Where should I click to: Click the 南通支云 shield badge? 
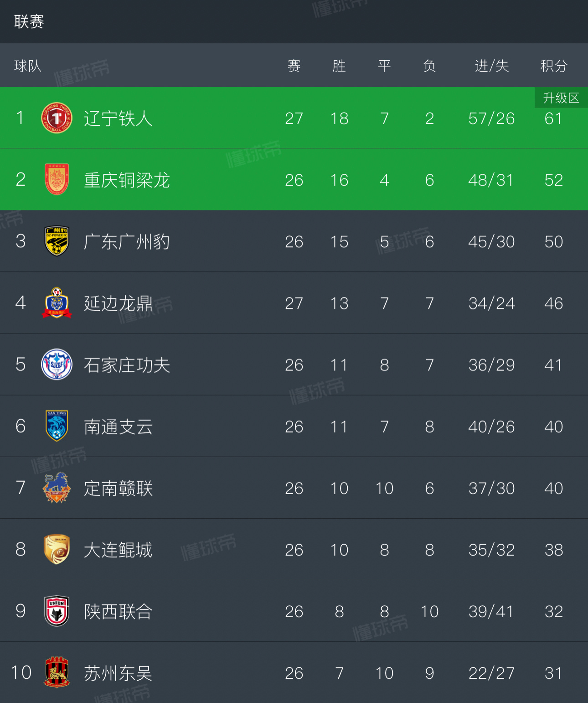[x=57, y=426]
